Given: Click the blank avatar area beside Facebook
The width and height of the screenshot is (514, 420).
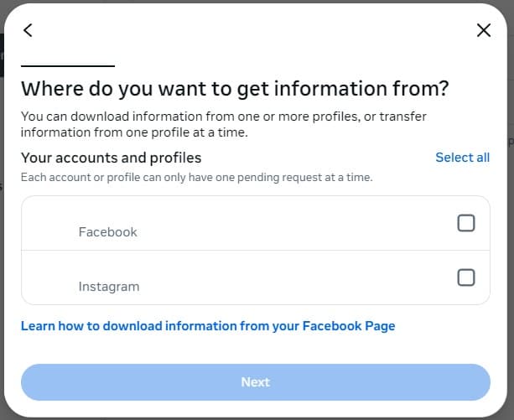Looking at the screenshot, I should tap(49, 224).
